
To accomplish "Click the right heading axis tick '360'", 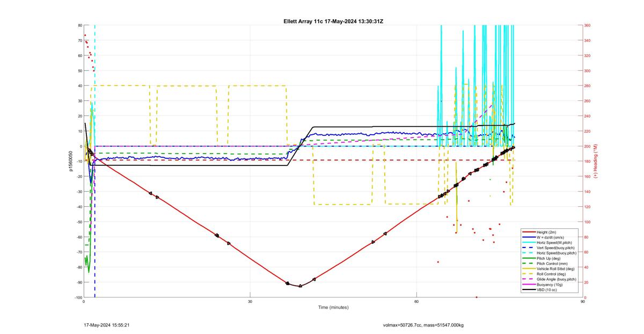I will (587, 25).
